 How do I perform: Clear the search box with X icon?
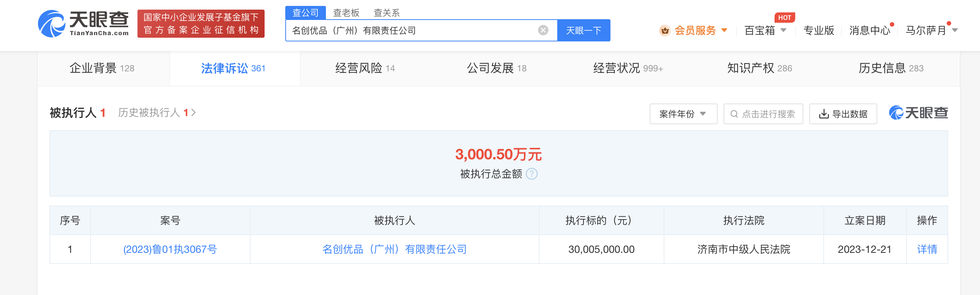(543, 30)
